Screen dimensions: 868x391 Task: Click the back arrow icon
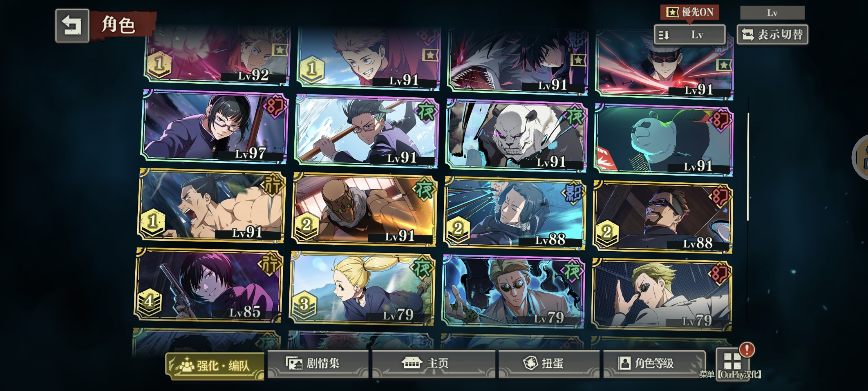click(72, 26)
